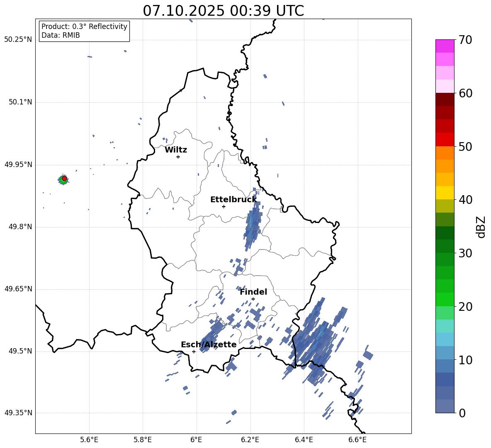491x448 pixels.
Task: Click the cross marker under Wiltz
Action: coord(178,157)
